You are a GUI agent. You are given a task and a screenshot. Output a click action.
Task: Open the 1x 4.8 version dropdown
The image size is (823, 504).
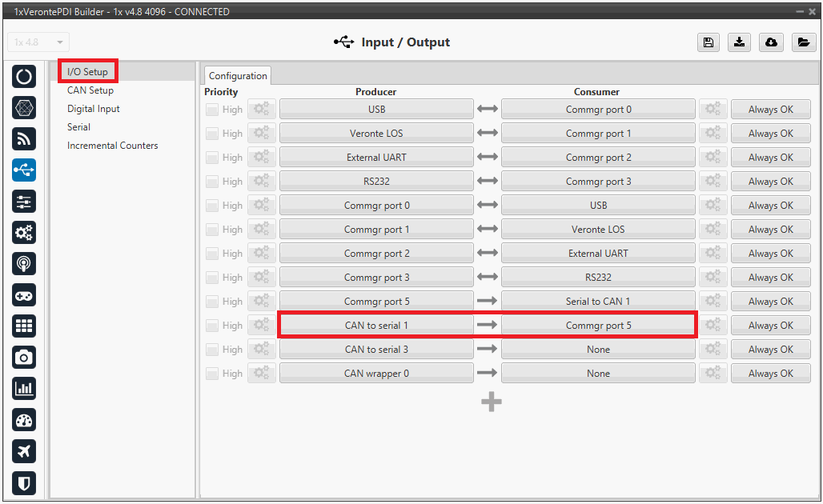tap(38, 42)
